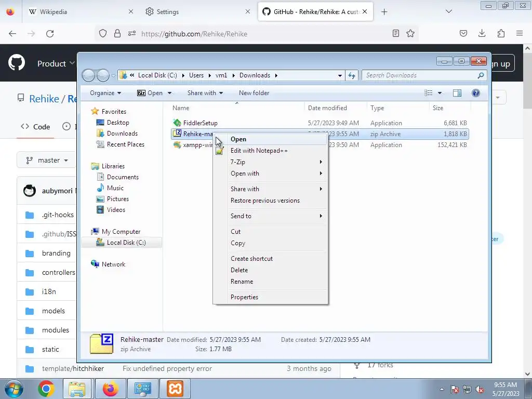The width and height of the screenshot is (532, 399).
Task: Choose Edit with Notepad++
Action: (259, 151)
